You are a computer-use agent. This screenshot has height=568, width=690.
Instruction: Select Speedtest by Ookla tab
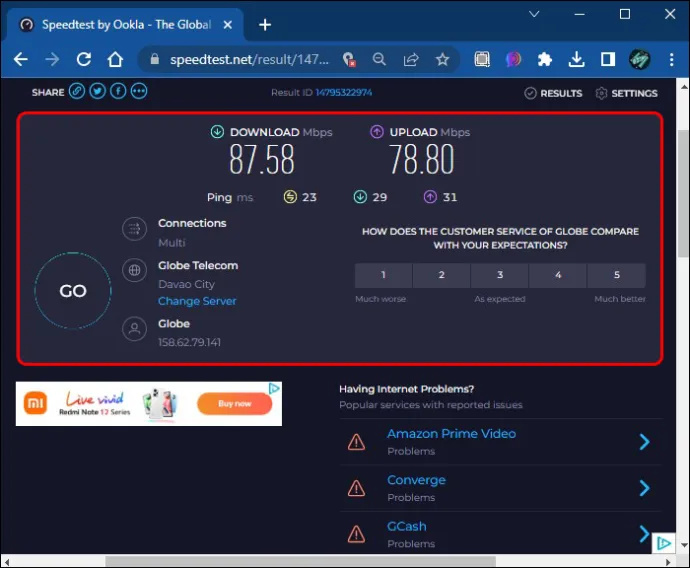click(126, 25)
